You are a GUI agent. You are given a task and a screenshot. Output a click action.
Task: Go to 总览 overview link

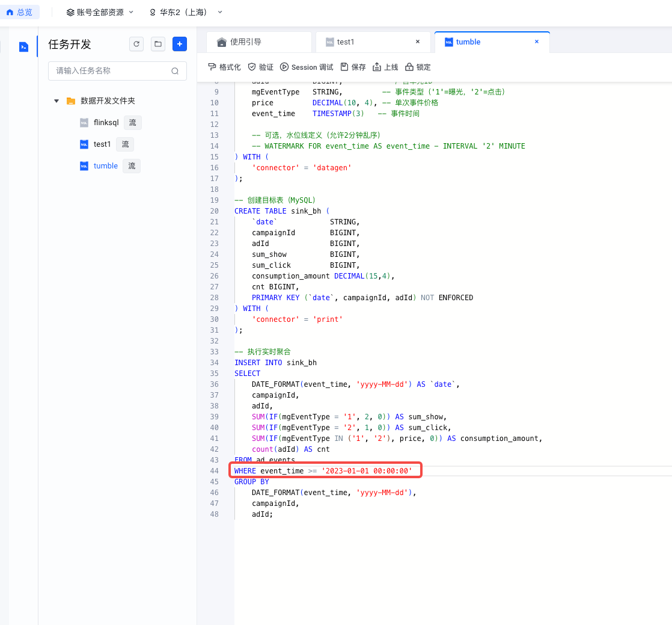coord(19,12)
